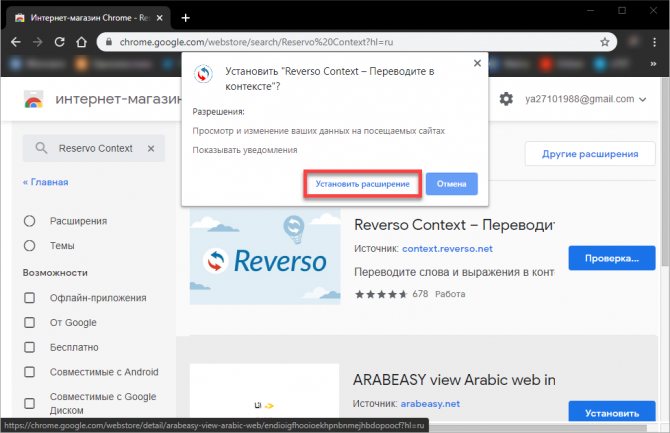Image resolution: width=670 pixels, height=433 pixels.
Task: Open store settings gear icon
Action: click(x=506, y=99)
